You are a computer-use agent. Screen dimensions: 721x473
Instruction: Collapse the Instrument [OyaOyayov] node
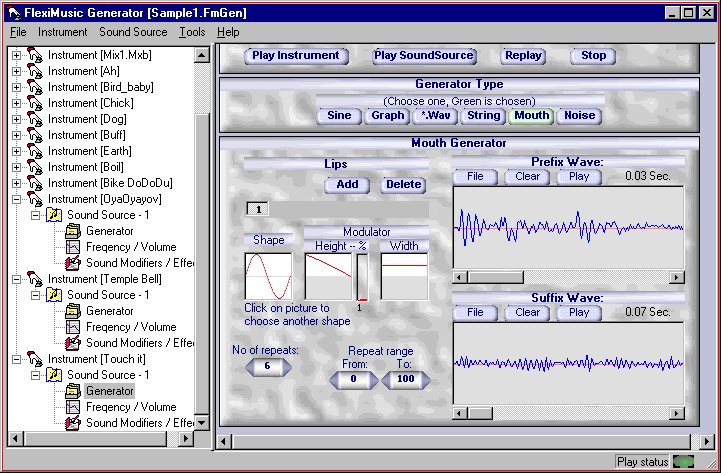(17, 199)
